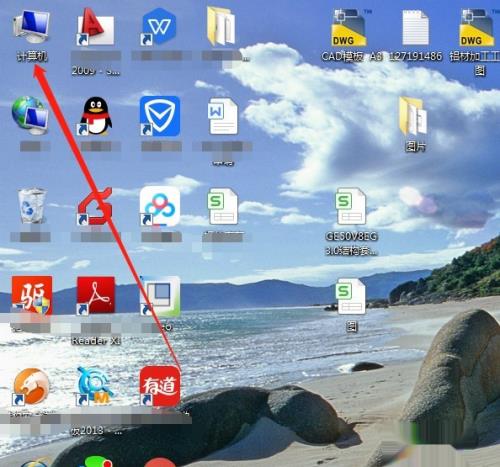
Task: Open the Recycle Bin
Action: 32,205
